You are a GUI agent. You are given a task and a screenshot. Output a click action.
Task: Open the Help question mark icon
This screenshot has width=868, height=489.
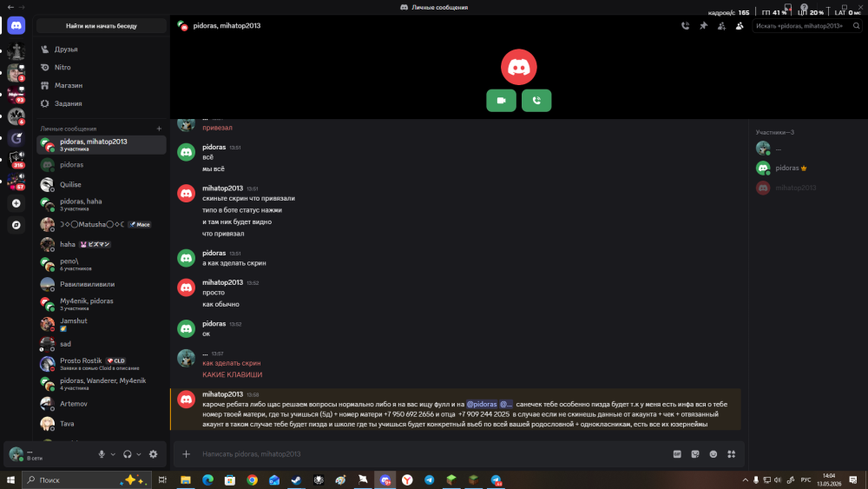(805, 7)
